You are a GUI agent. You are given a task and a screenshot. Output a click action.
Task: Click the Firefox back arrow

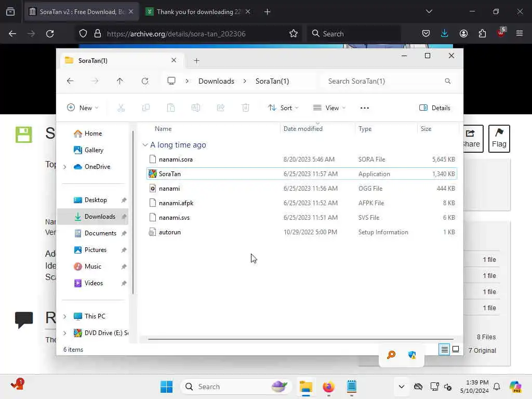click(12, 34)
